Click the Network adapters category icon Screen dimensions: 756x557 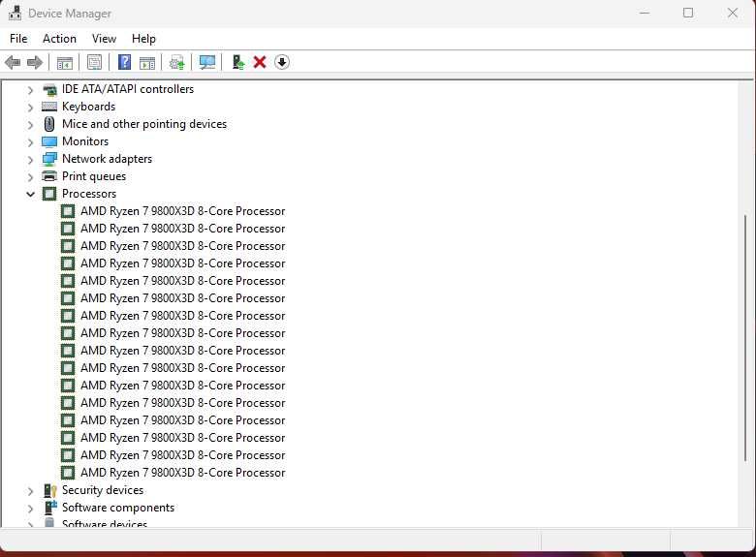pos(49,159)
